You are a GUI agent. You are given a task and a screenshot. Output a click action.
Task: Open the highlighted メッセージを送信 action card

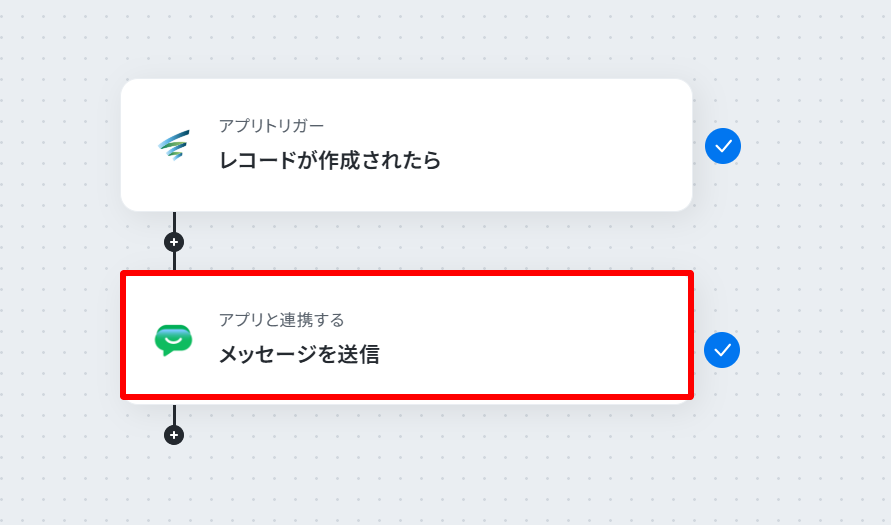407,335
